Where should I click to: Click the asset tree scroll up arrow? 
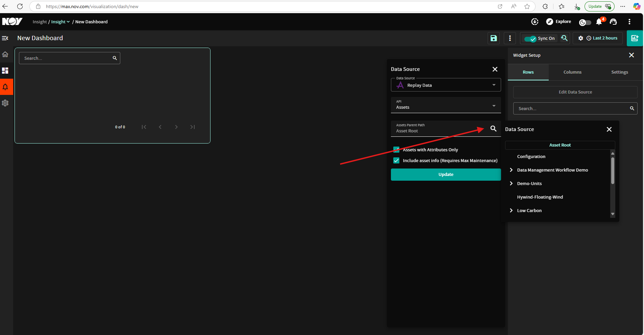613,153
